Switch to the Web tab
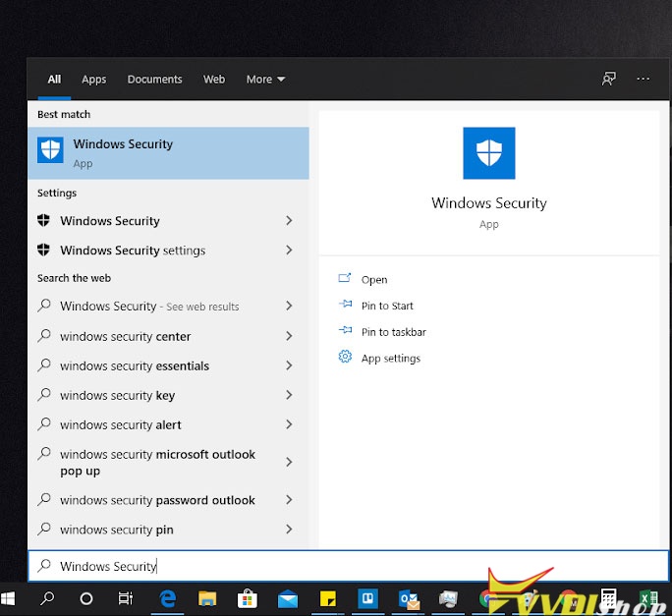The height and width of the screenshot is (616, 672). (214, 80)
